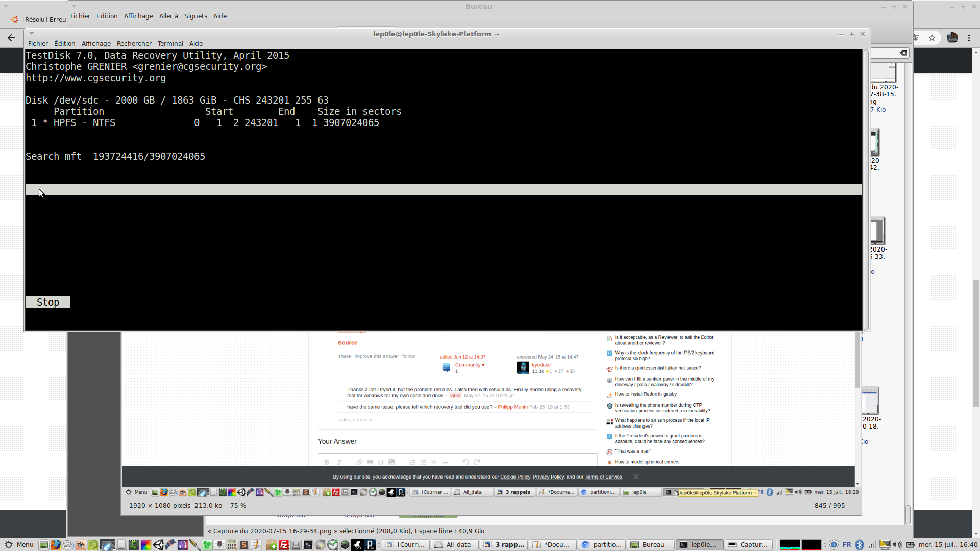Launch FileZilla from the bottom panel
Image resolution: width=980 pixels, height=551 pixels.
[x=284, y=545]
